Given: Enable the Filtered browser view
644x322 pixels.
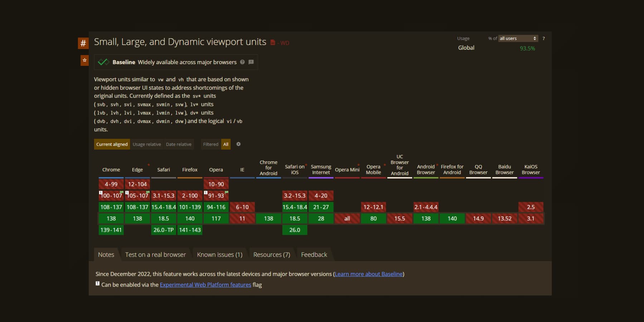Looking at the screenshot, I should (x=210, y=144).
